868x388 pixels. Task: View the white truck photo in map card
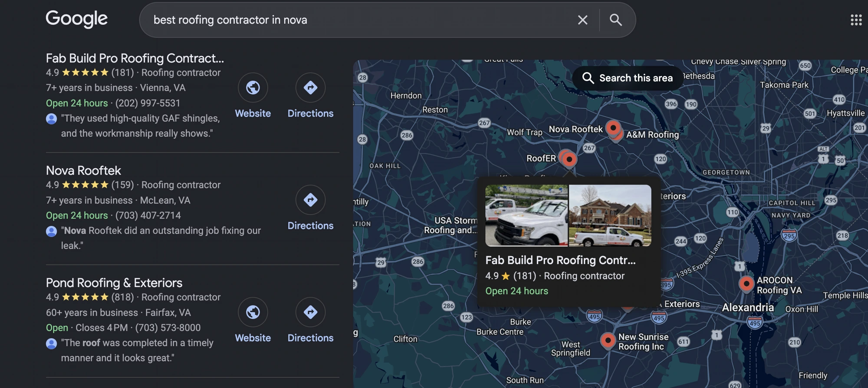pos(526,216)
